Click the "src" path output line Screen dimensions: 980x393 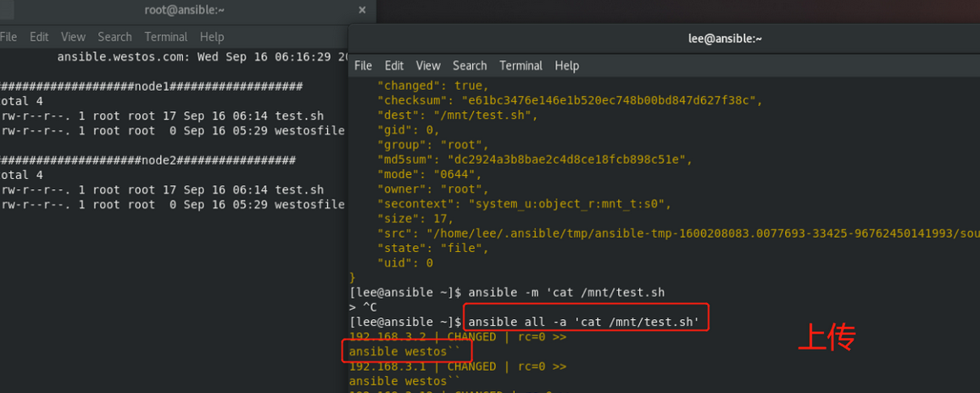coord(678,233)
